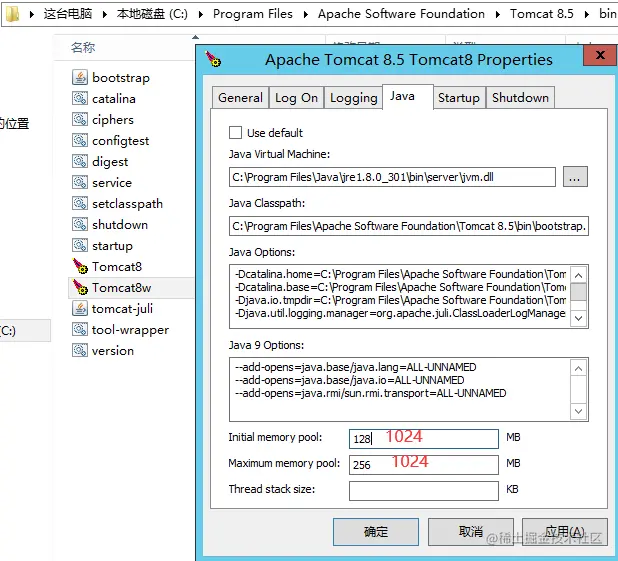Click the Maximum memory pool field
Image resolution: width=618 pixels, height=561 pixels.
[x=424, y=465]
